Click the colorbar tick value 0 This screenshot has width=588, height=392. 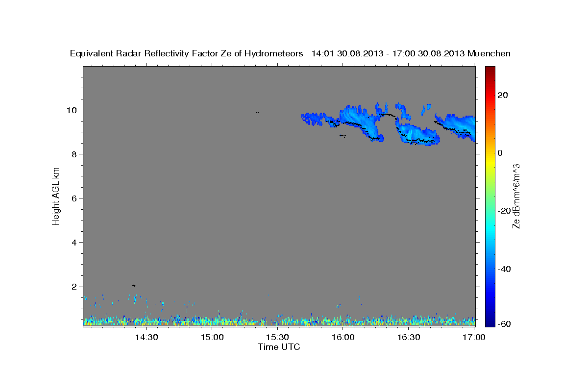(x=501, y=153)
